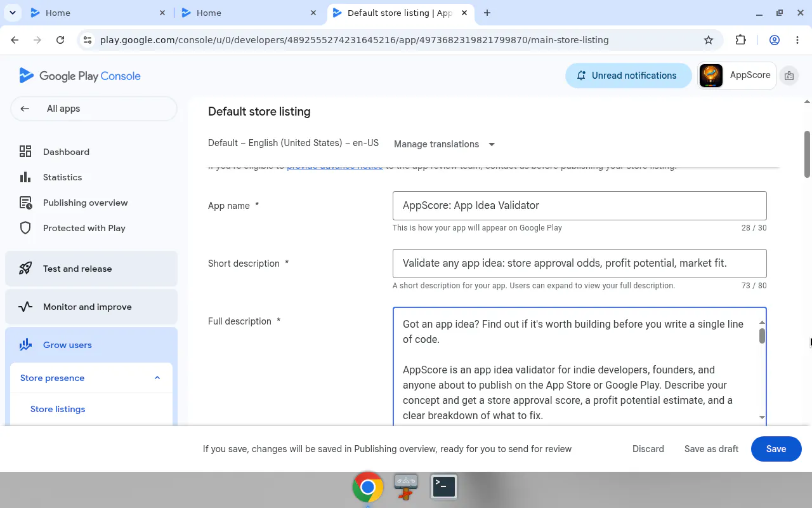Switch to the second Home tab

point(247,13)
